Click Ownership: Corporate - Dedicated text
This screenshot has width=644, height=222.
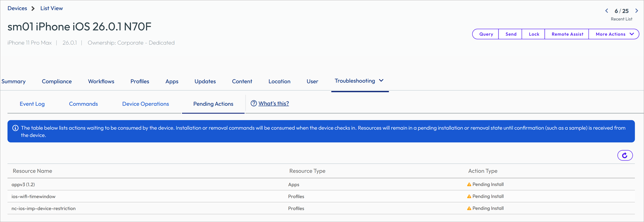(131, 43)
